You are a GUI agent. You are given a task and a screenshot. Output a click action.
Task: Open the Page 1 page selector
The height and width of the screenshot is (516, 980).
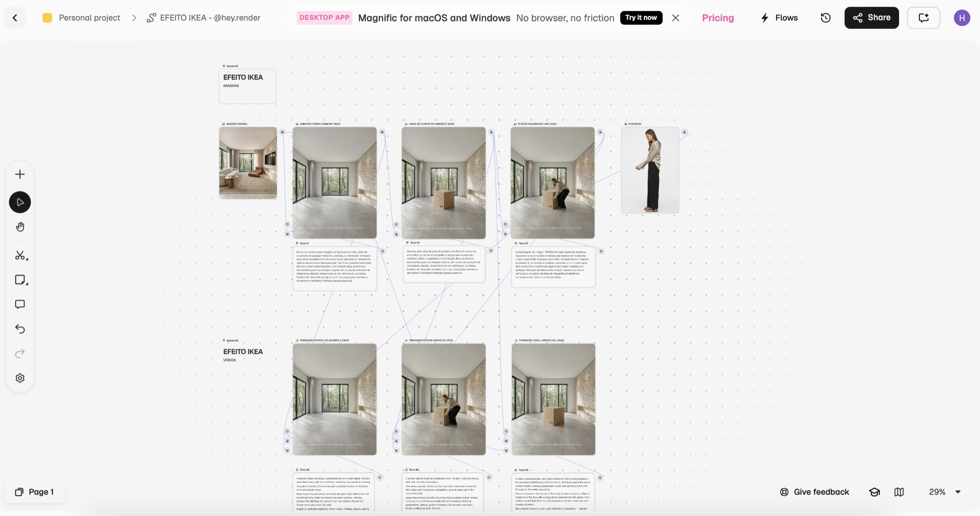click(34, 492)
